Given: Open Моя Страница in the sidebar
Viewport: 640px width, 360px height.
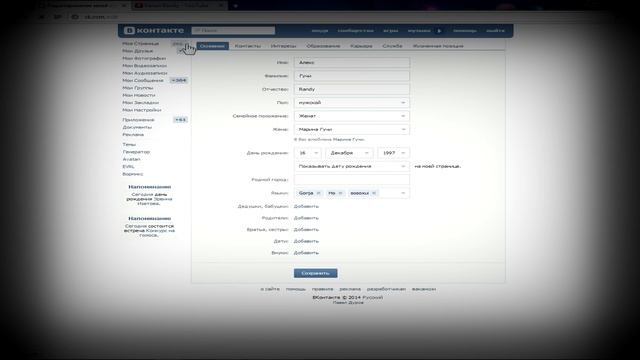Looking at the screenshot, I should [140, 44].
